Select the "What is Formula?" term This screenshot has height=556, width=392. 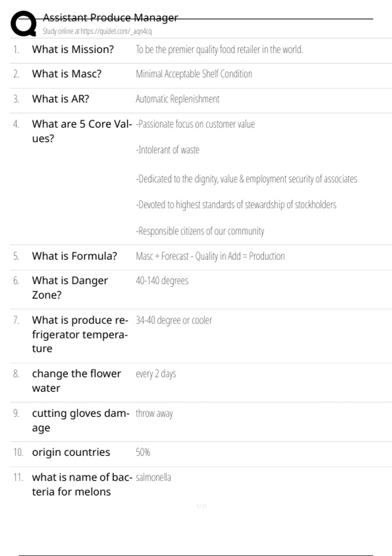pyautogui.click(x=74, y=256)
